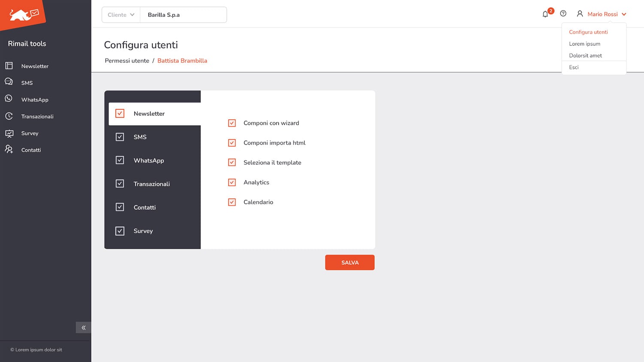Open the SMS chat bubble icon
The height and width of the screenshot is (362, 644).
click(9, 82)
